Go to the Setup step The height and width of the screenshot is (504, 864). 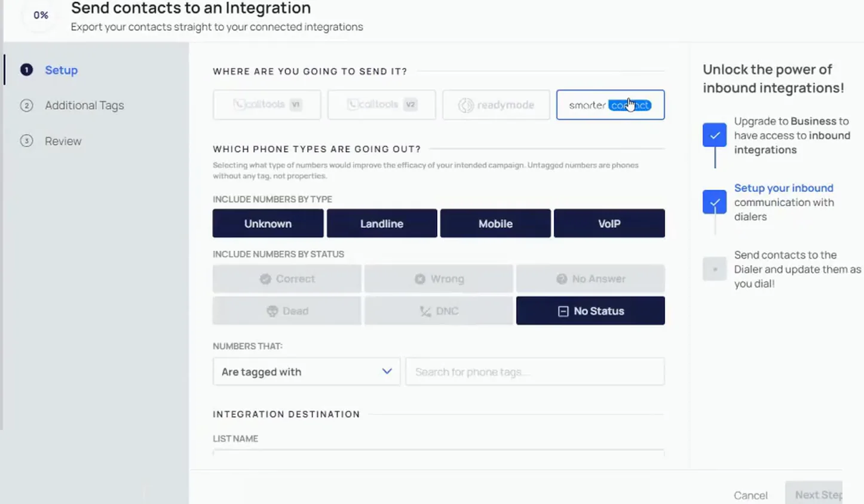pyautogui.click(x=61, y=70)
